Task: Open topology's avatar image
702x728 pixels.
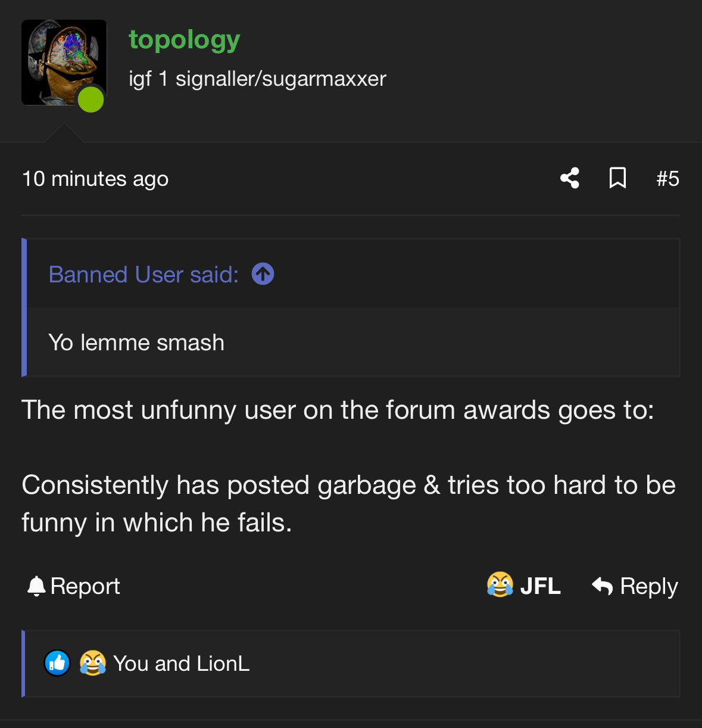Action: pyautogui.click(x=60, y=58)
